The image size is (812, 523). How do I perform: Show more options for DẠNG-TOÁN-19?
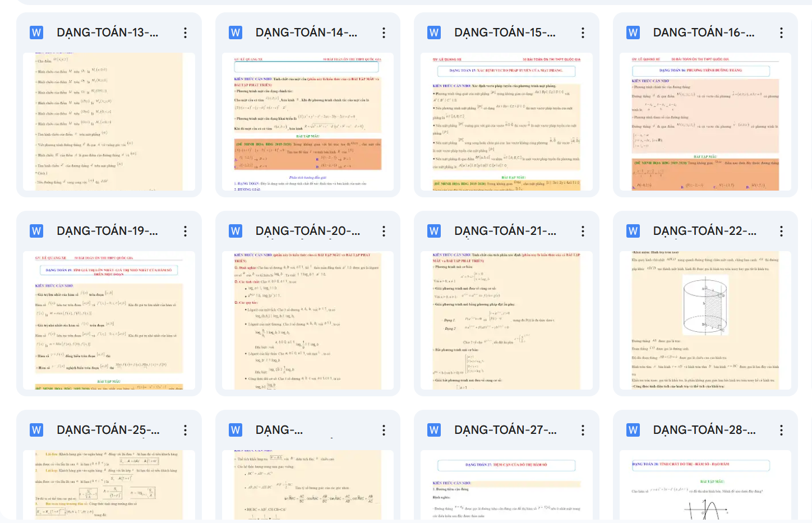pyautogui.click(x=185, y=232)
